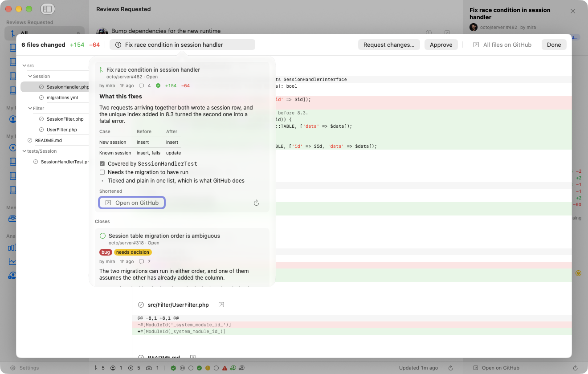588x374 pixels.
Task: Click the open issue circle beside Session table migration
Action: [x=103, y=236]
